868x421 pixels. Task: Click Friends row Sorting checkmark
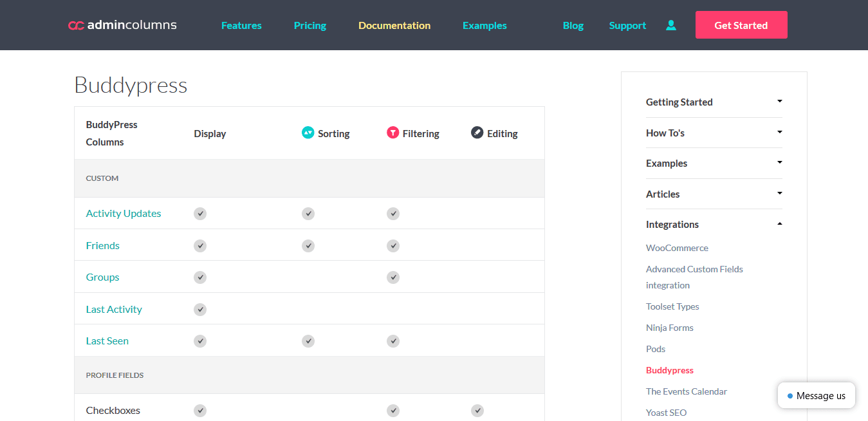[308, 246]
